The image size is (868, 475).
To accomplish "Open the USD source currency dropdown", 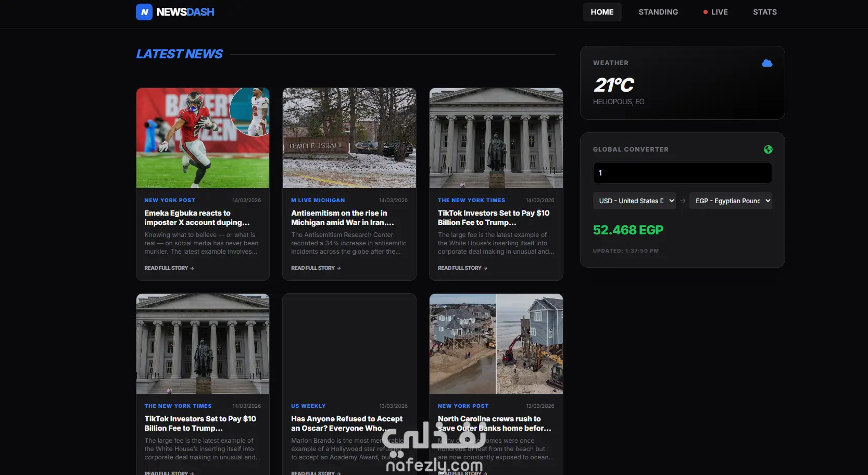I will [634, 201].
